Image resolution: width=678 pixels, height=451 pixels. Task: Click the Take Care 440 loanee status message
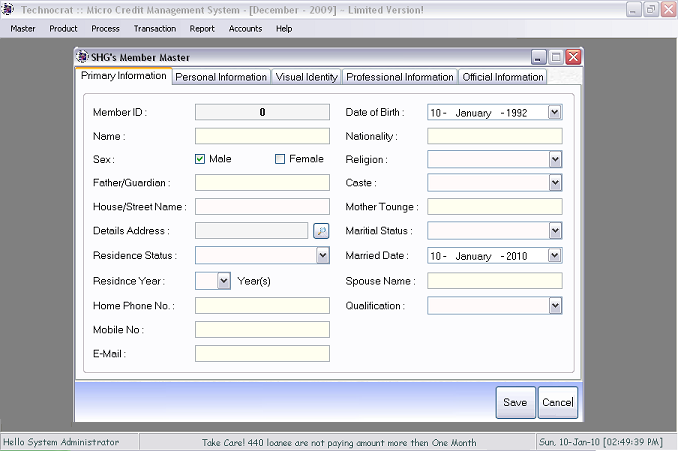339,443
